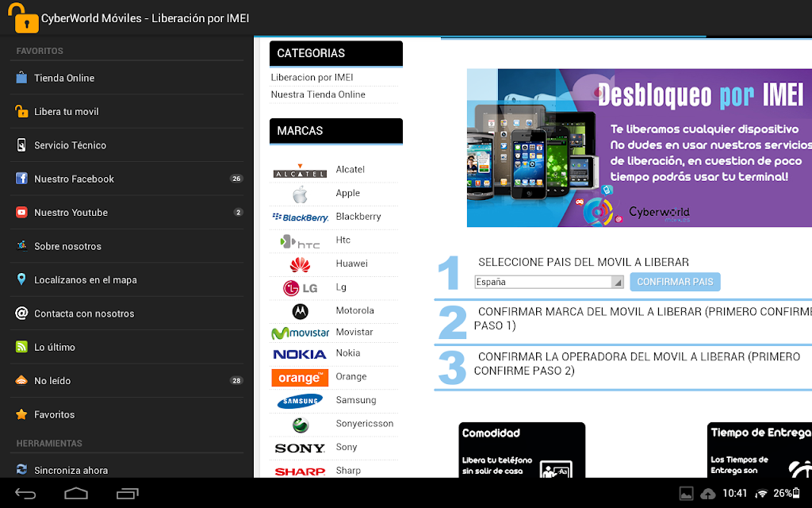Select the HTC brand logo
This screenshot has width=812, height=508.
(x=300, y=241)
